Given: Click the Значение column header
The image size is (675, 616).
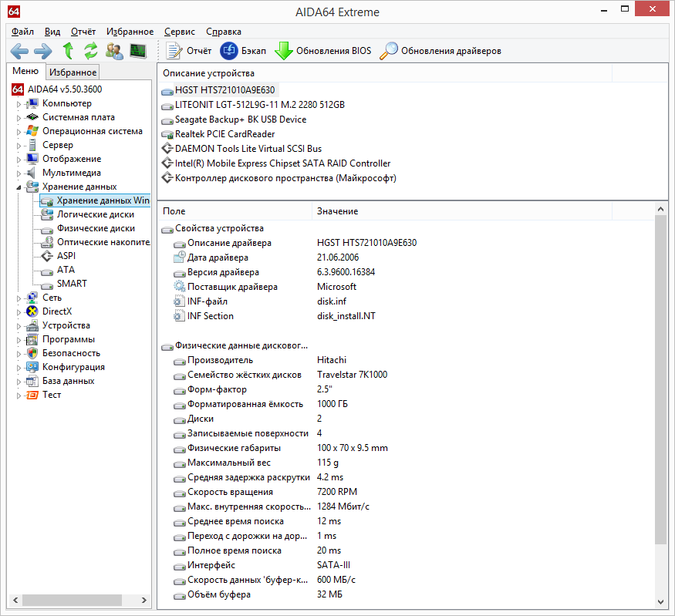Looking at the screenshot, I should [462, 210].
